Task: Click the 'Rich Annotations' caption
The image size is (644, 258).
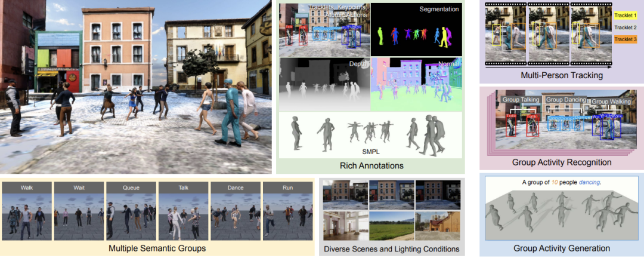Action: coord(371,166)
